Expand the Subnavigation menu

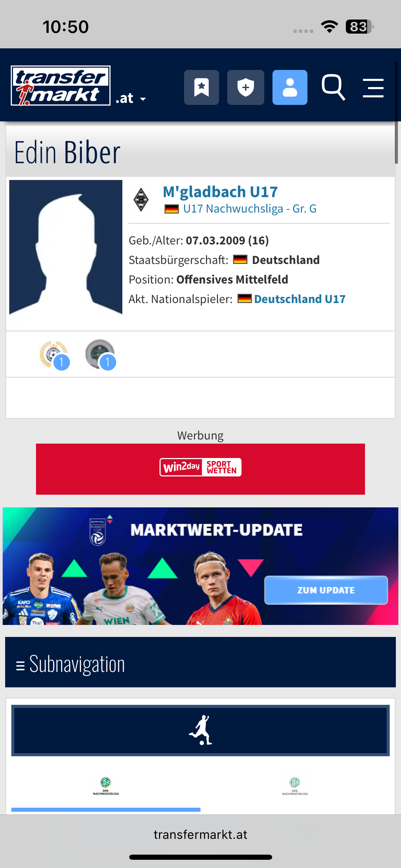200,662
